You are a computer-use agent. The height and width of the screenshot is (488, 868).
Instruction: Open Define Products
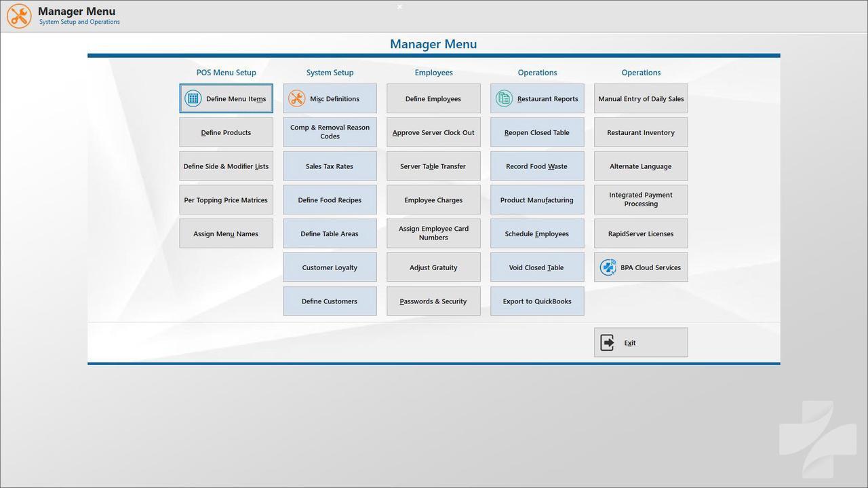click(x=226, y=132)
